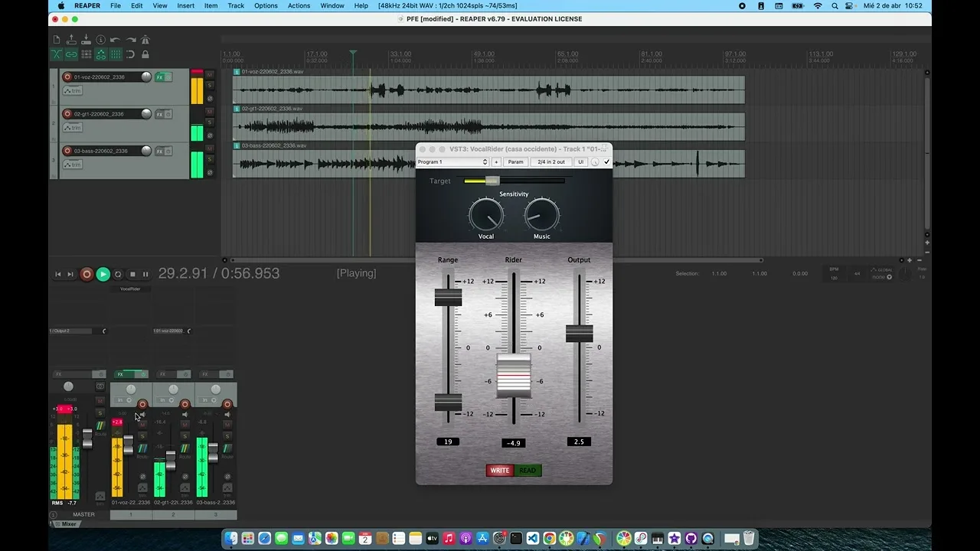The width and height of the screenshot is (980, 551).
Task: Open FX chain for track 02-gt1
Action: 160,114
